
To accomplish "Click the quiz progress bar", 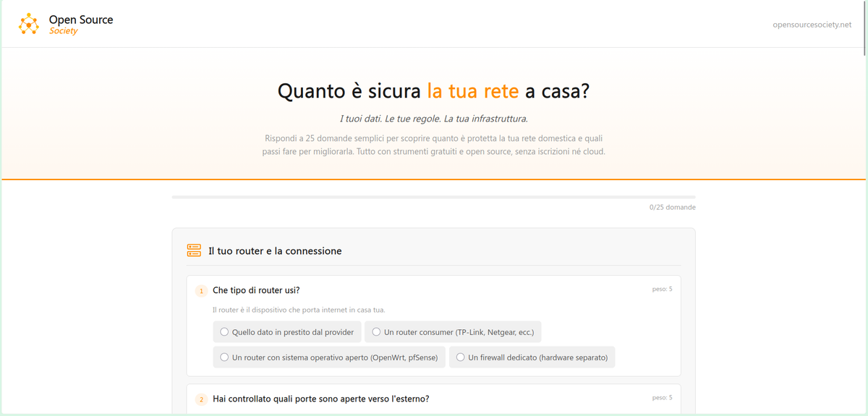I will tap(433, 197).
